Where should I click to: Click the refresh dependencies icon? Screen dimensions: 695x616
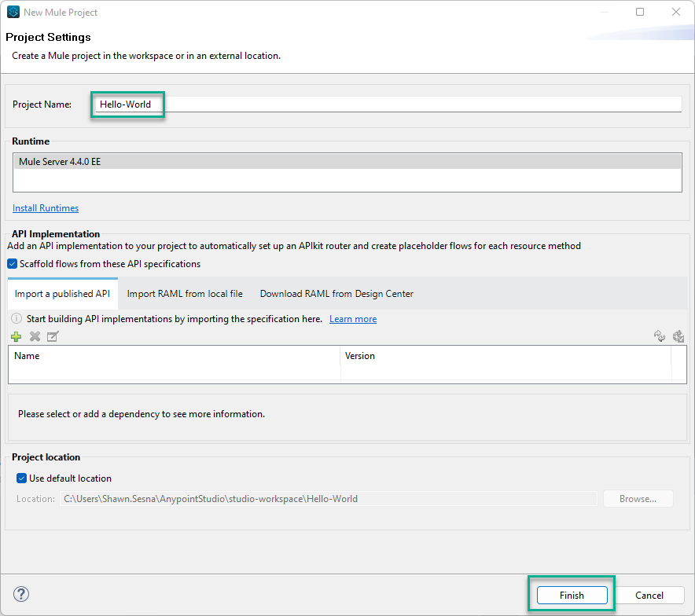click(660, 336)
